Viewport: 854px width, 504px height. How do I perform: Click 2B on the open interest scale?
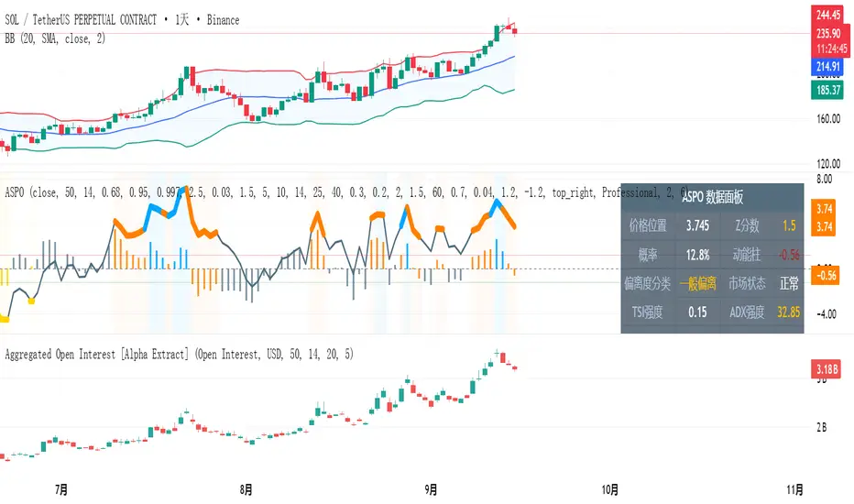point(822,427)
